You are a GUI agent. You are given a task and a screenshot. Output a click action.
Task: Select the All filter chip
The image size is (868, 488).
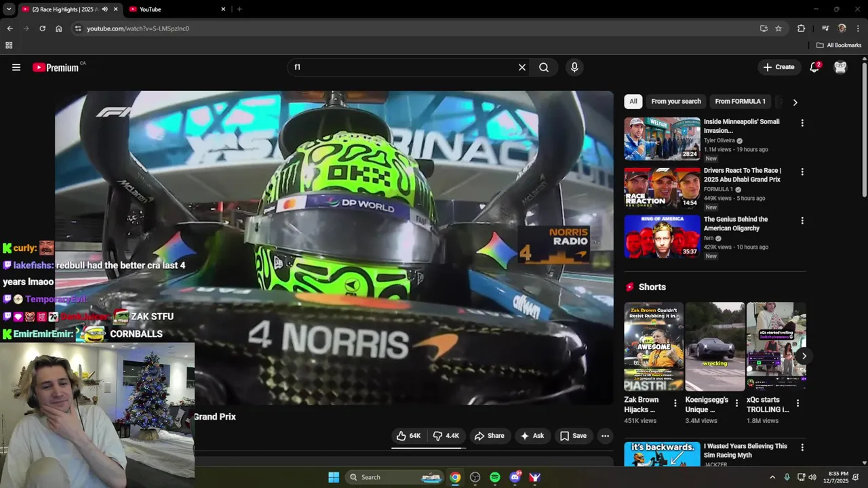pos(633,102)
